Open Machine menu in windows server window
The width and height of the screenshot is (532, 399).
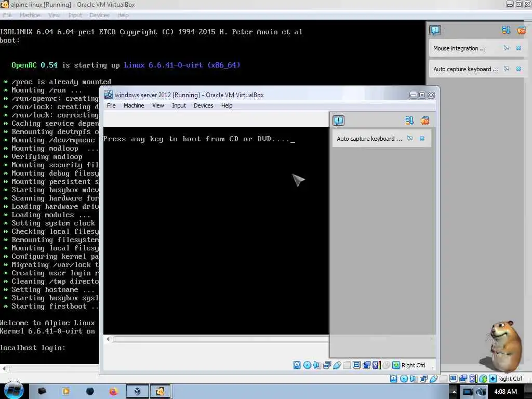pos(134,105)
